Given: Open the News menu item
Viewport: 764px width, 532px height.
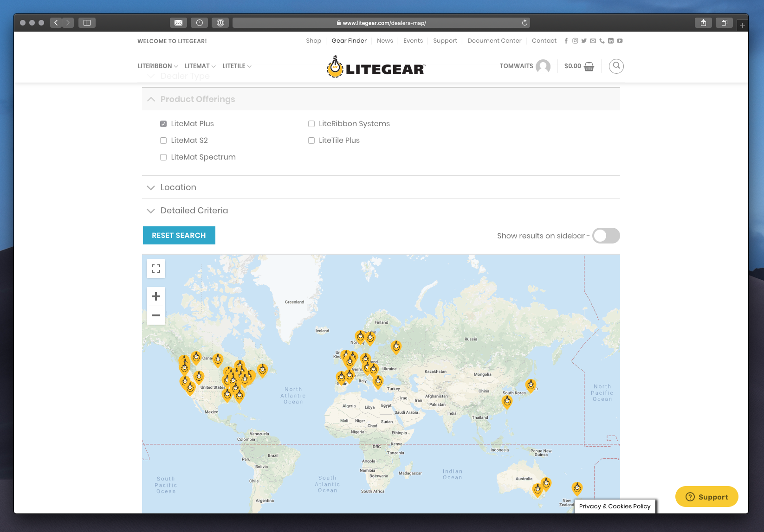Looking at the screenshot, I should (385, 41).
